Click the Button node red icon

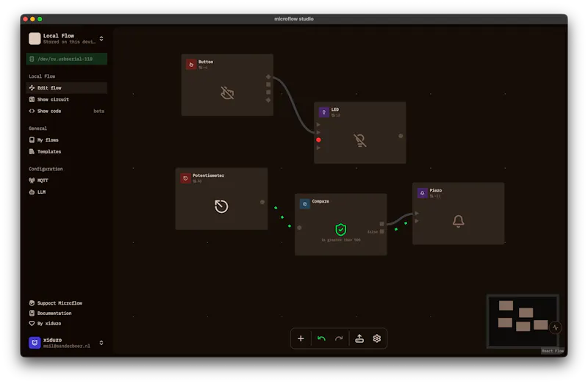click(191, 64)
